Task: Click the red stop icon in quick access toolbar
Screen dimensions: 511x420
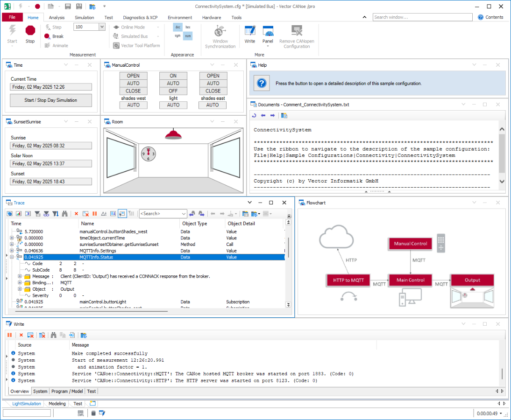Action: point(37,6)
